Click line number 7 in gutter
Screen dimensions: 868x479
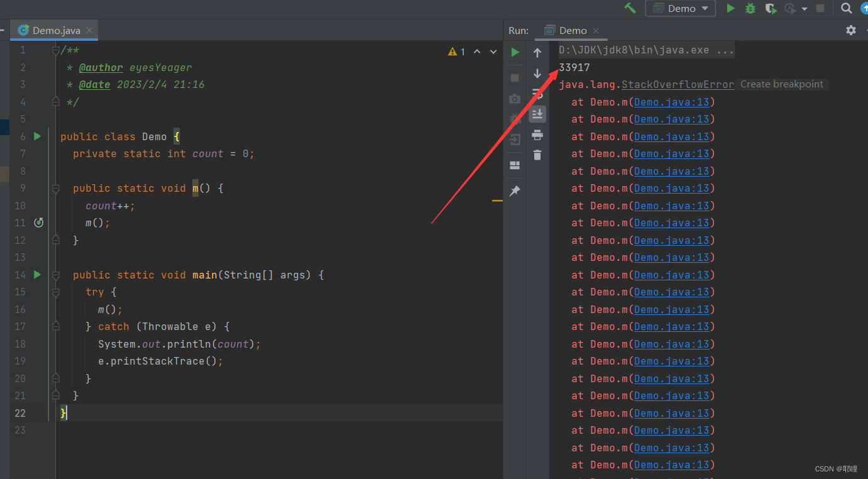(23, 153)
